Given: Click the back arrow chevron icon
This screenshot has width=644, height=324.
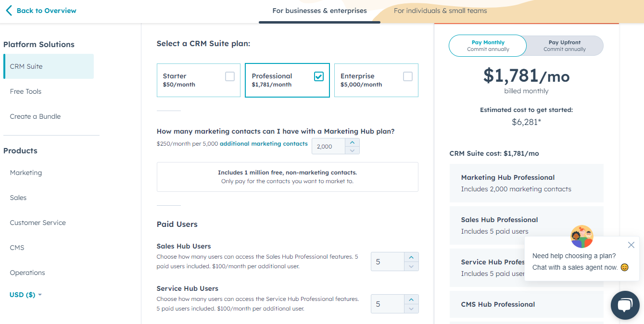Looking at the screenshot, I should coord(9,11).
